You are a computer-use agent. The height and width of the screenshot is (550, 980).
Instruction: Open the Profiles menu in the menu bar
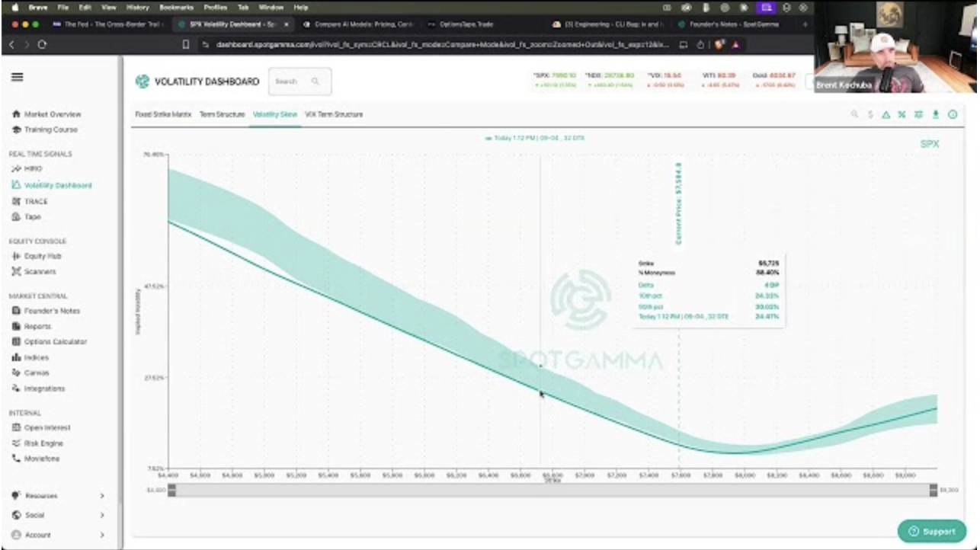pyautogui.click(x=216, y=7)
